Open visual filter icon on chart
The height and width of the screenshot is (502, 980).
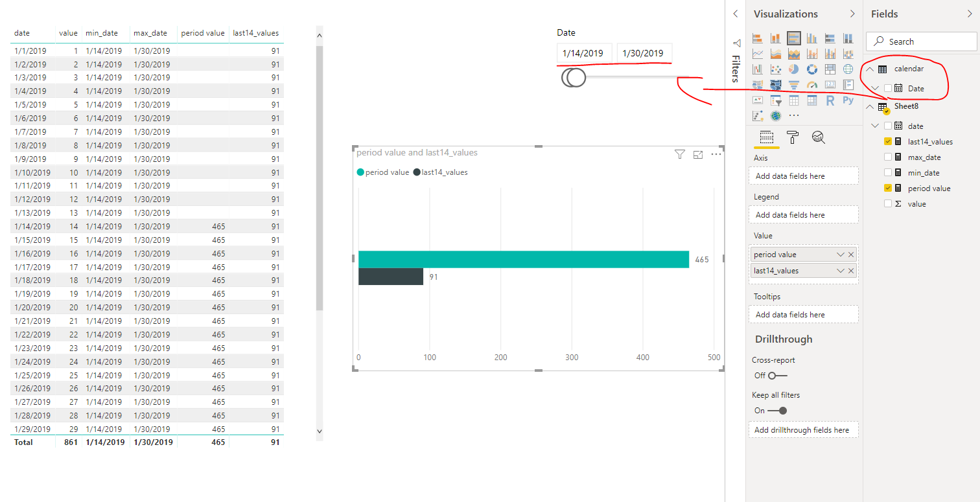680,154
